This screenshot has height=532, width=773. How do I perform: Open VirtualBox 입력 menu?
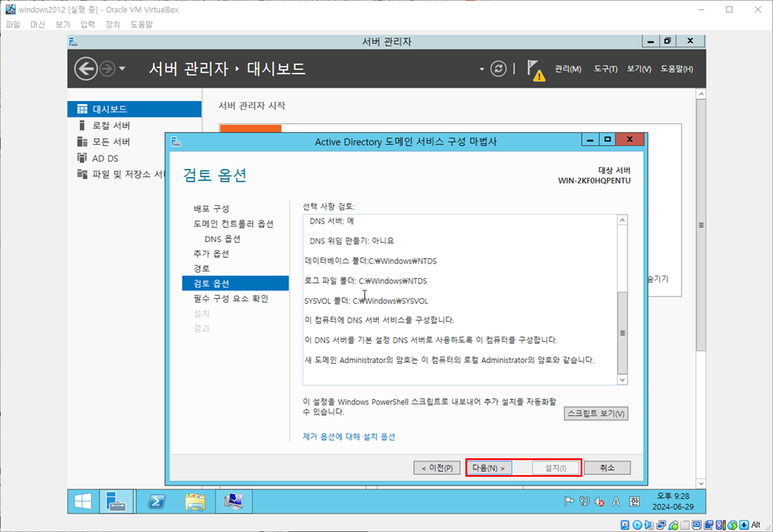pyautogui.click(x=87, y=24)
